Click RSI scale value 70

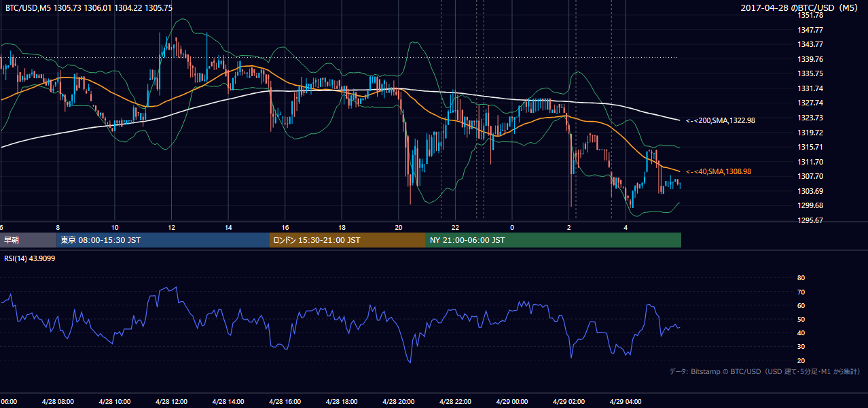tap(801, 292)
